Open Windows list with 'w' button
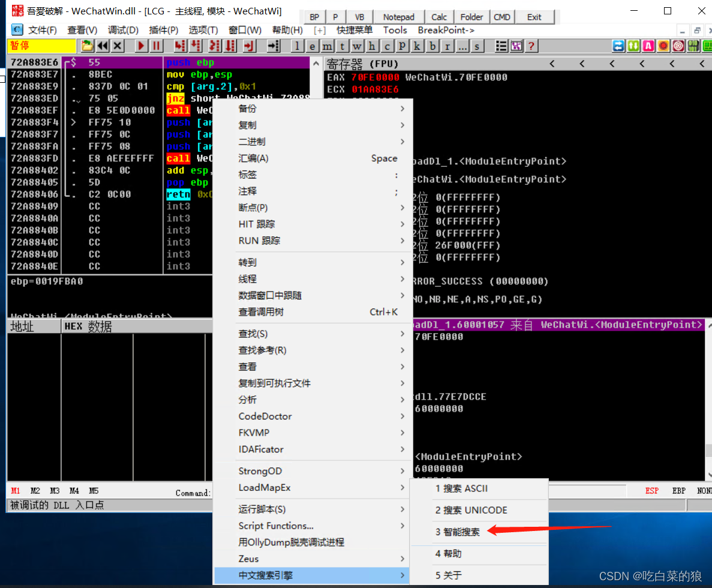The height and width of the screenshot is (588, 712). (x=357, y=46)
